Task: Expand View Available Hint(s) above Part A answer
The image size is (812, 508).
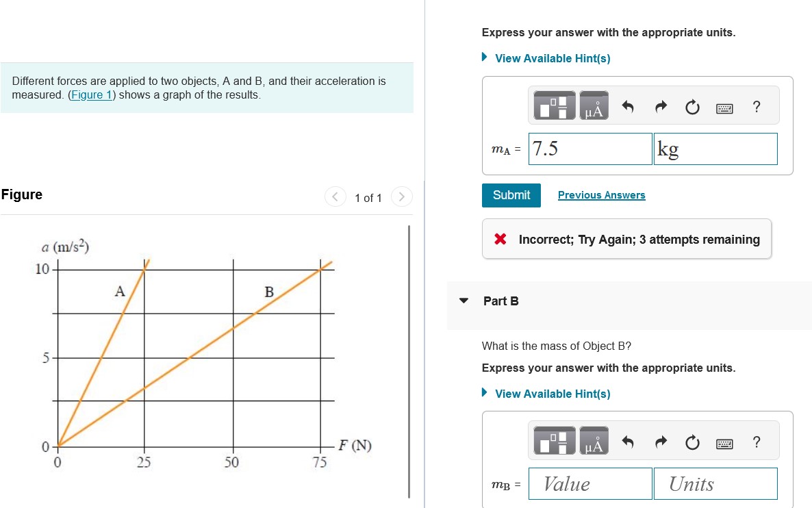Action: point(552,58)
